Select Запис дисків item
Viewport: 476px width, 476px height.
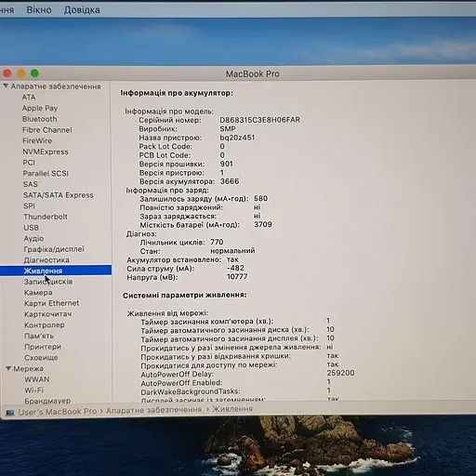coord(48,282)
